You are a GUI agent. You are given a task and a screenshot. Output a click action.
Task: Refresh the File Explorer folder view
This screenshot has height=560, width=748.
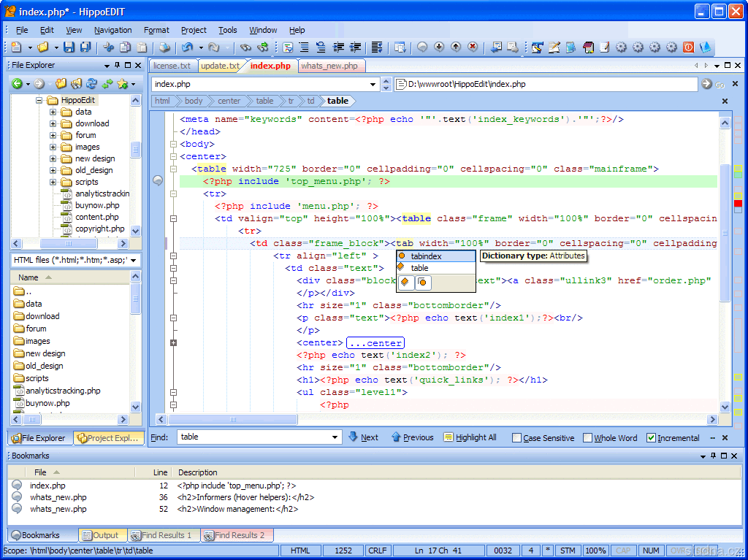(x=92, y=84)
